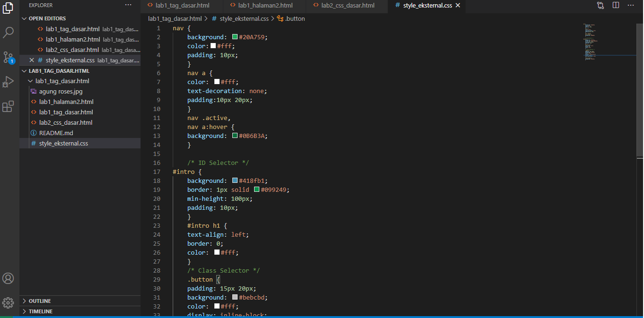Click the #bebcbd color swatch
The height and width of the screenshot is (318, 644).
[235, 297]
